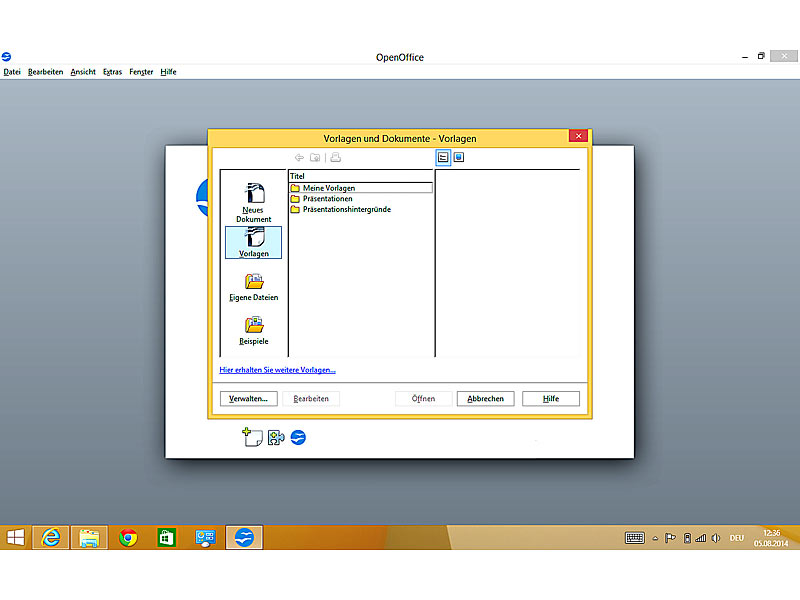Open the Windows Start button

[16, 537]
